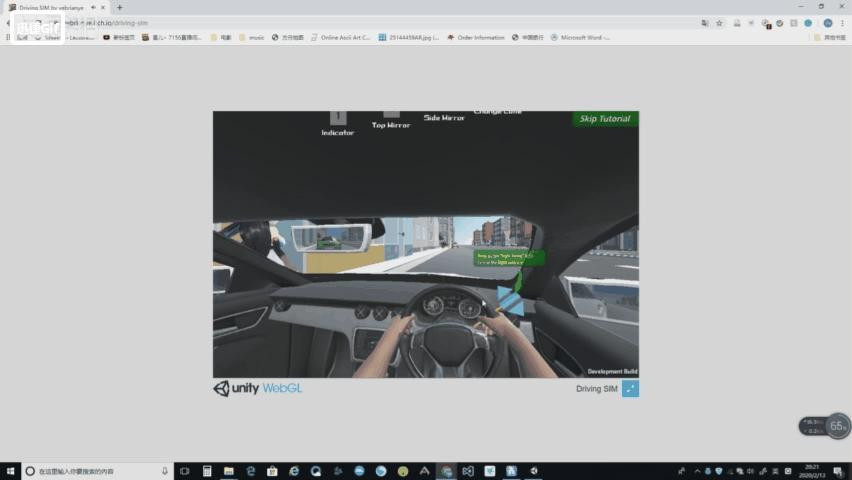
Task: Click the Driving SIM title text
Action: (597, 389)
